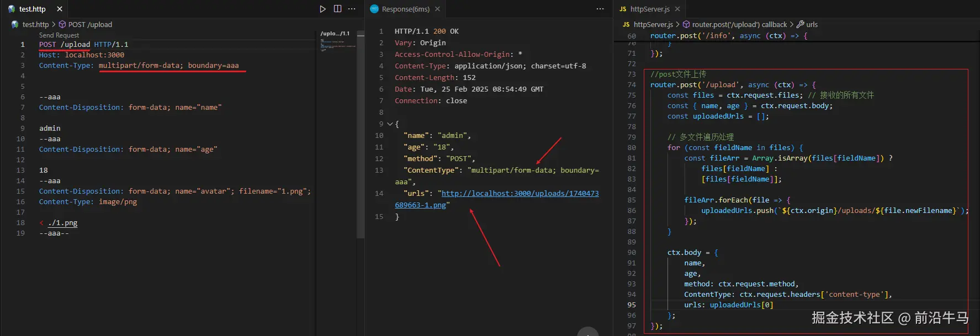Click the cube icon beside POST /upload breadcrumb

[x=62, y=24]
